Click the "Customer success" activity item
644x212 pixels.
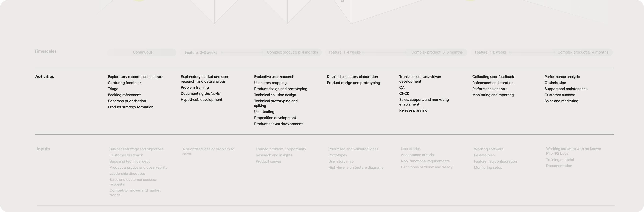(560, 95)
